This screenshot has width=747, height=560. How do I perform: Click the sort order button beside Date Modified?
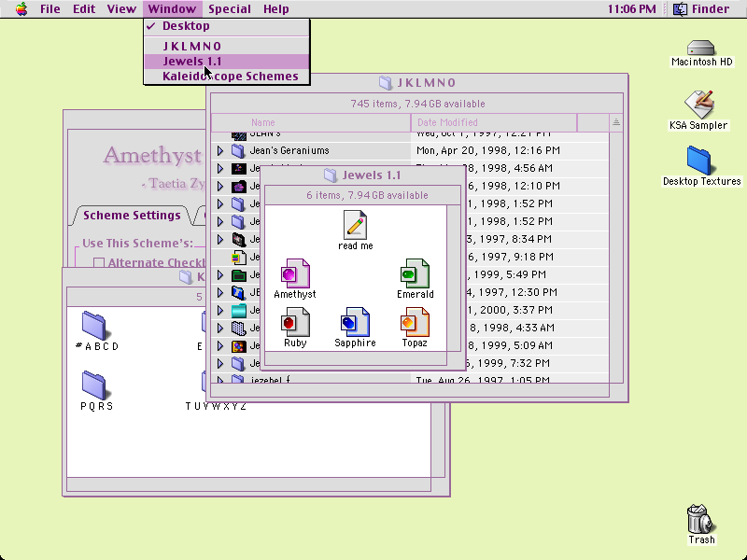[x=616, y=122]
